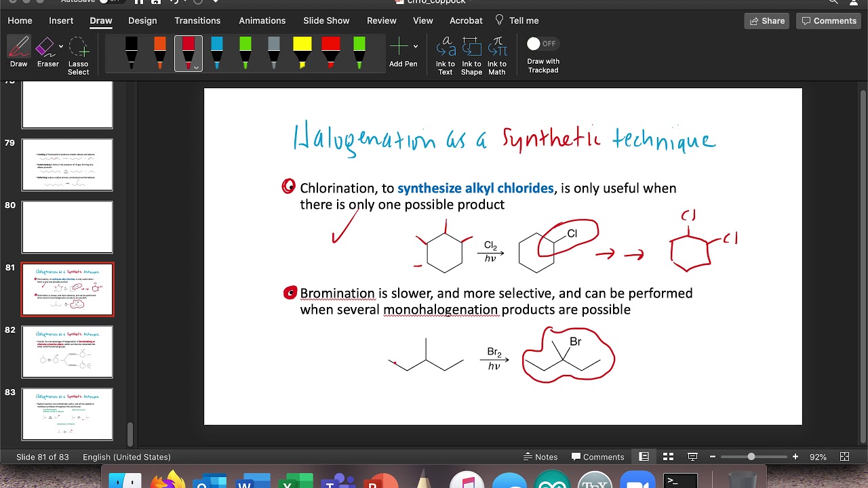Image resolution: width=868 pixels, height=488 pixels.
Task: Switch to Normal view icon
Action: click(x=644, y=457)
